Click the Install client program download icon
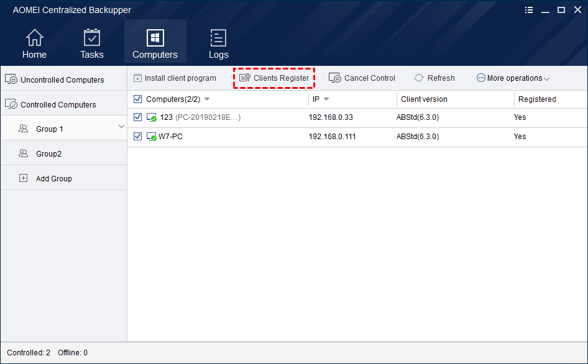 (137, 78)
